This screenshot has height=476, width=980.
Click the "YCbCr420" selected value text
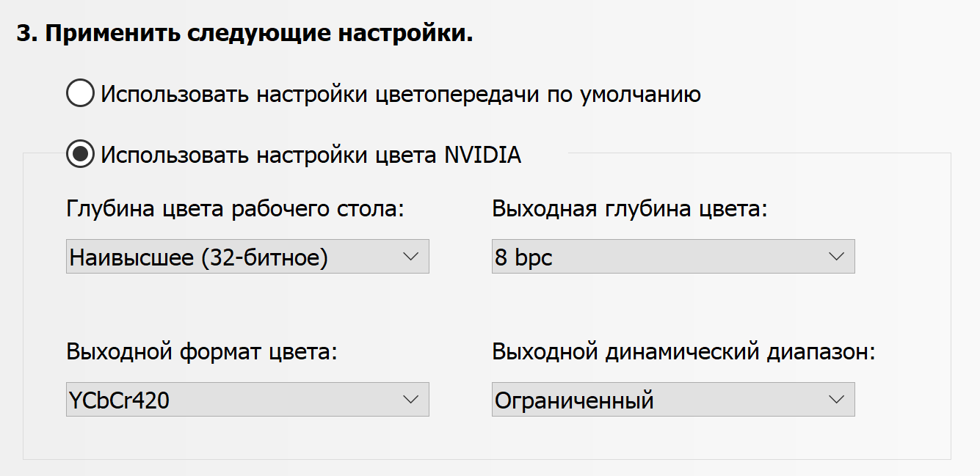coord(119,400)
